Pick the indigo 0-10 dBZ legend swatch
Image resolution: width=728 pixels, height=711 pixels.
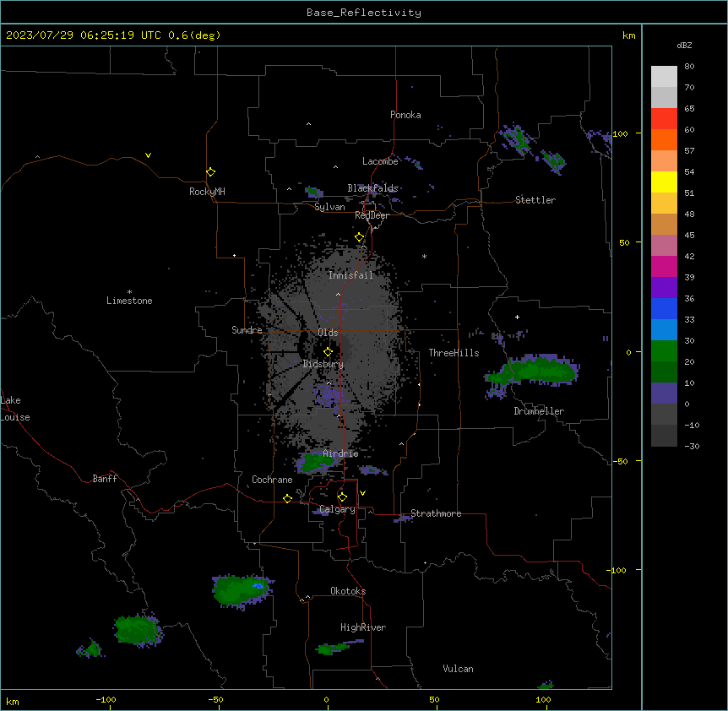pos(664,393)
